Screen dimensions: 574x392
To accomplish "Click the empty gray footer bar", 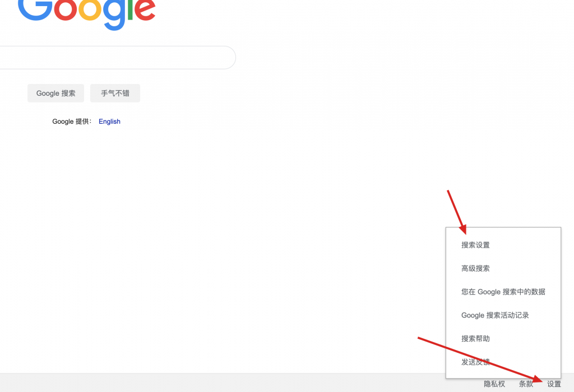I will (x=224, y=383).
